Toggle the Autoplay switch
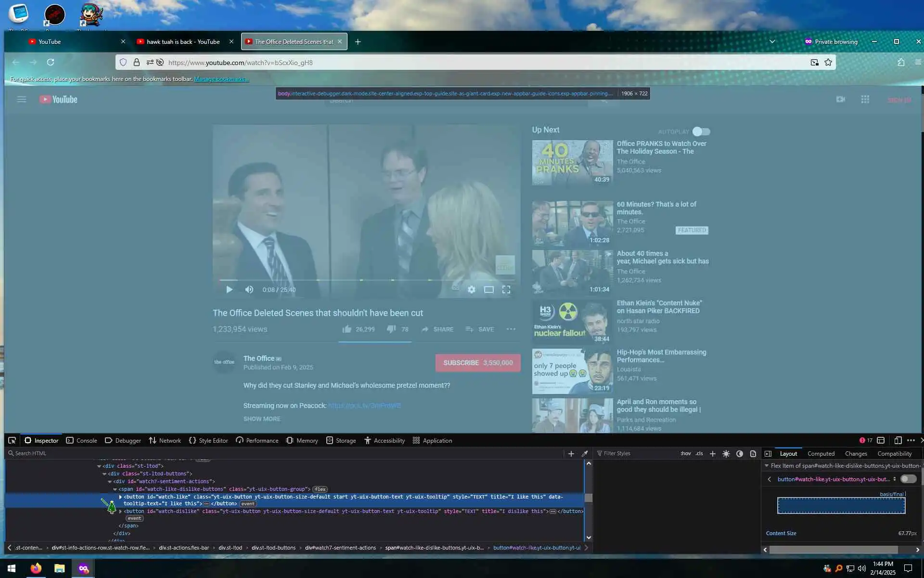This screenshot has height=578, width=924. pyautogui.click(x=701, y=131)
